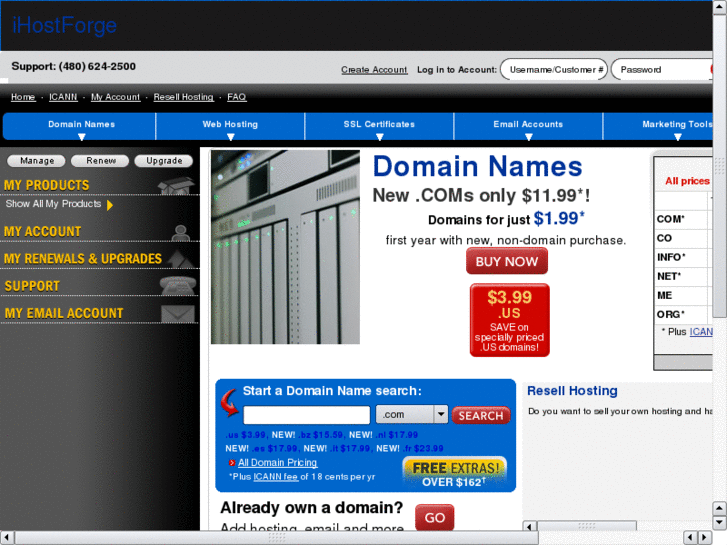Image resolution: width=727 pixels, height=545 pixels.
Task: Expand the Domain Names dropdown arrow
Action: [x=82, y=137]
